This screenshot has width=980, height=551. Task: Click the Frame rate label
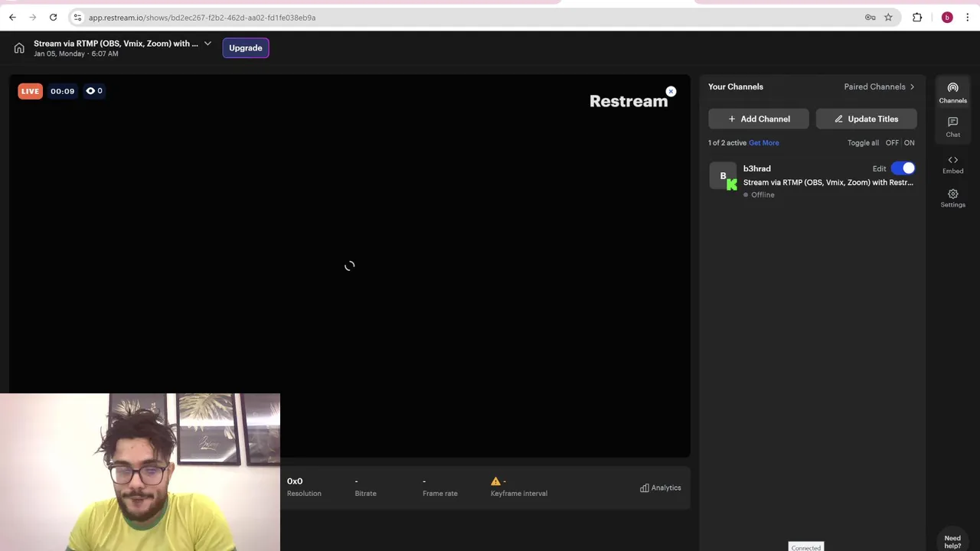point(440,494)
